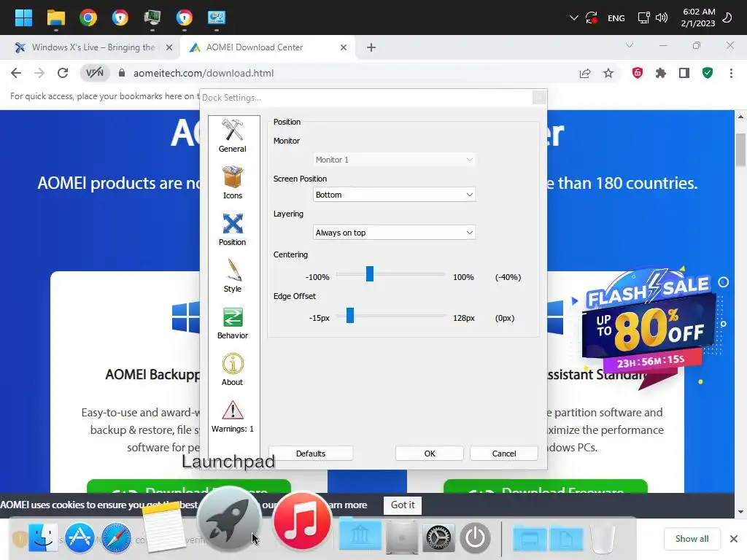Open the Mac Pro computer dock icon
The image size is (747, 560).
click(402, 538)
